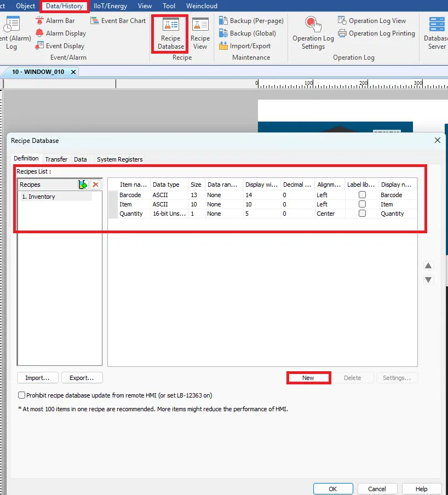448x495 pixels.
Task: Delete the recipe using the red X icon
Action: (95, 185)
